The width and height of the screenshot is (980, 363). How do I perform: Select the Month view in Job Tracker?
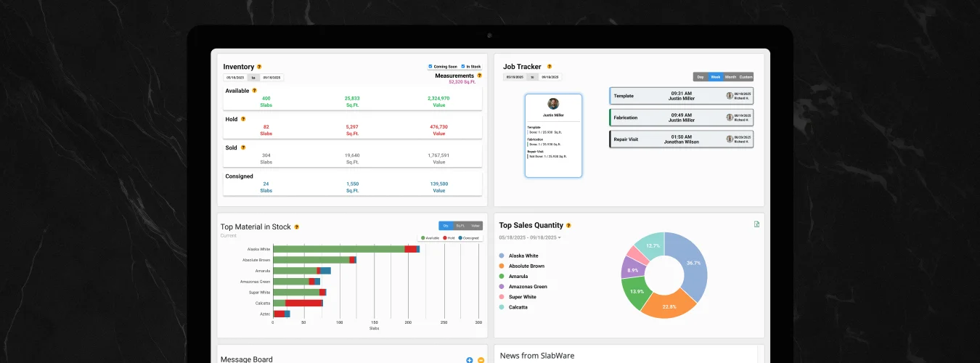click(x=730, y=76)
